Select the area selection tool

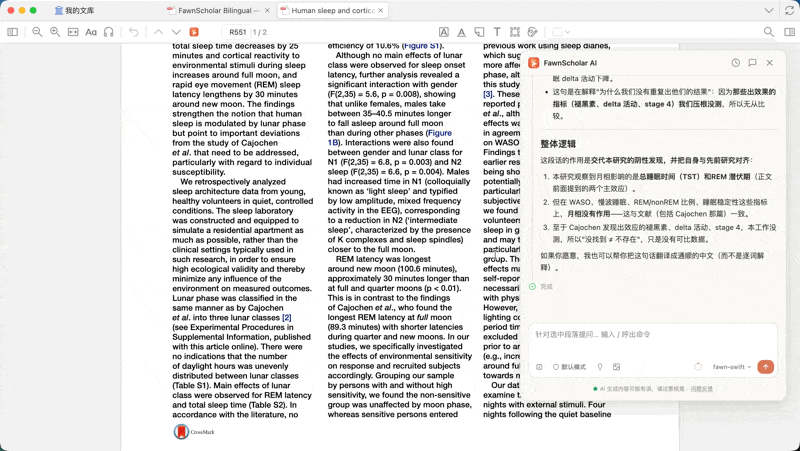coord(514,32)
